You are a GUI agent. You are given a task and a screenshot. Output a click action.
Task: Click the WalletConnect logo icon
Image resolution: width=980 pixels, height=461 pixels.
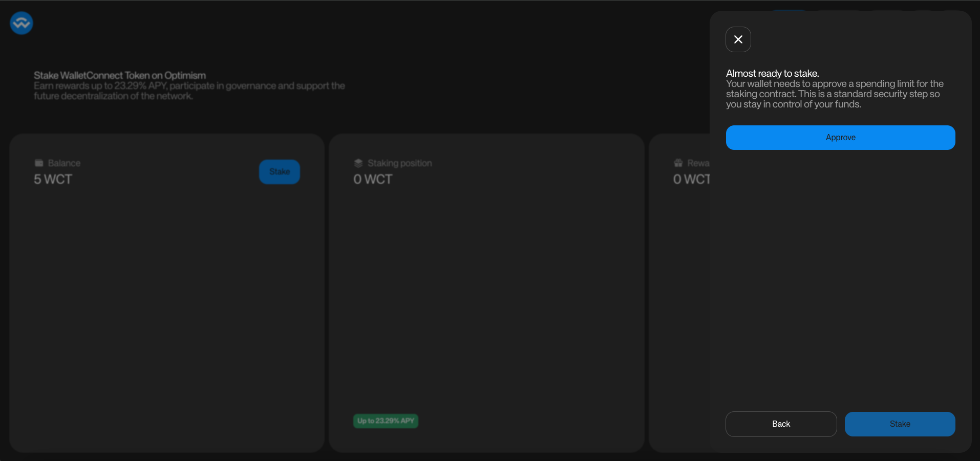(22, 23)
